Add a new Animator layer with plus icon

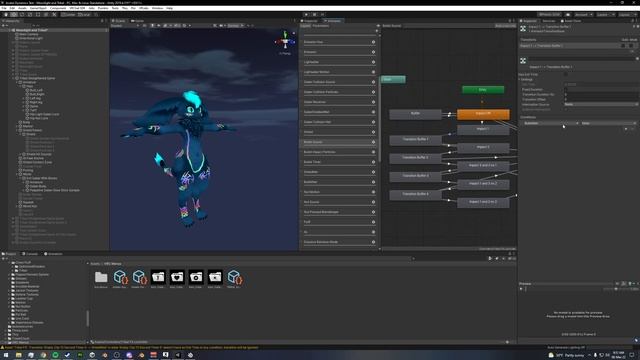(376, 31)
